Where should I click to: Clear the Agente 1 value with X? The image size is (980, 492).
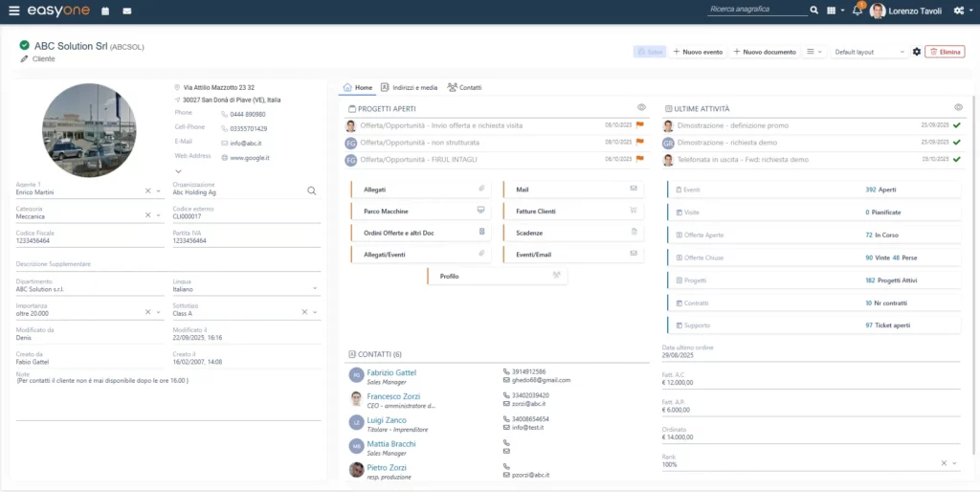148,191
